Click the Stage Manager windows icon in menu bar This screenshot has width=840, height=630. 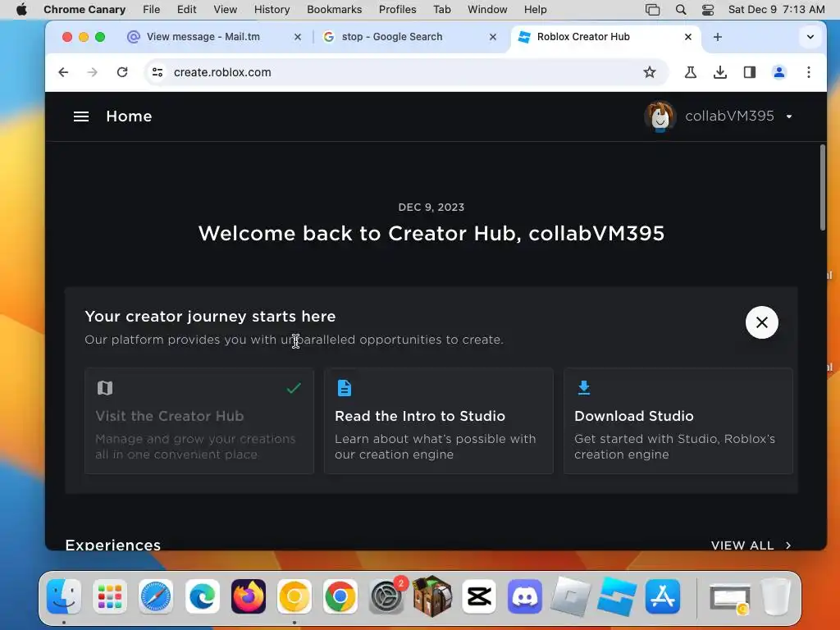point(652,9)
